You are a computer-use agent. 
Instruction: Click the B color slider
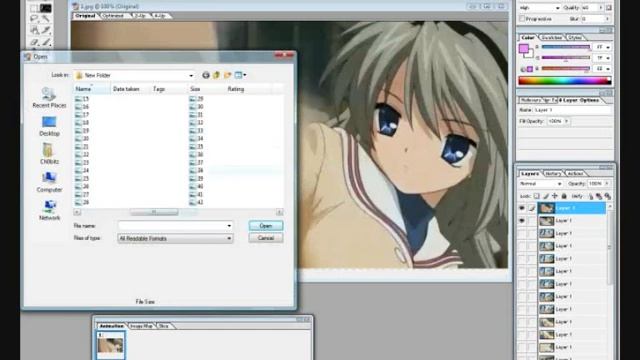566,69
